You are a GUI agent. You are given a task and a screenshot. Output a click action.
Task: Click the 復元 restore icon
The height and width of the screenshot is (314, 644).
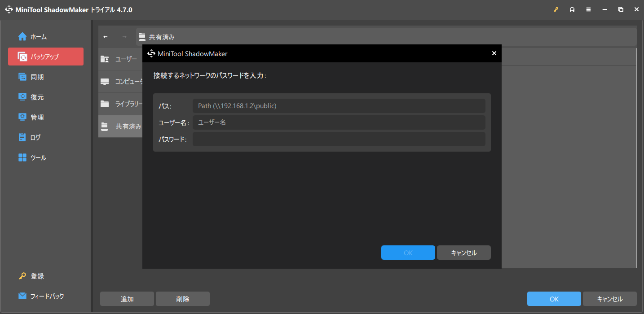tap(22, 97)
